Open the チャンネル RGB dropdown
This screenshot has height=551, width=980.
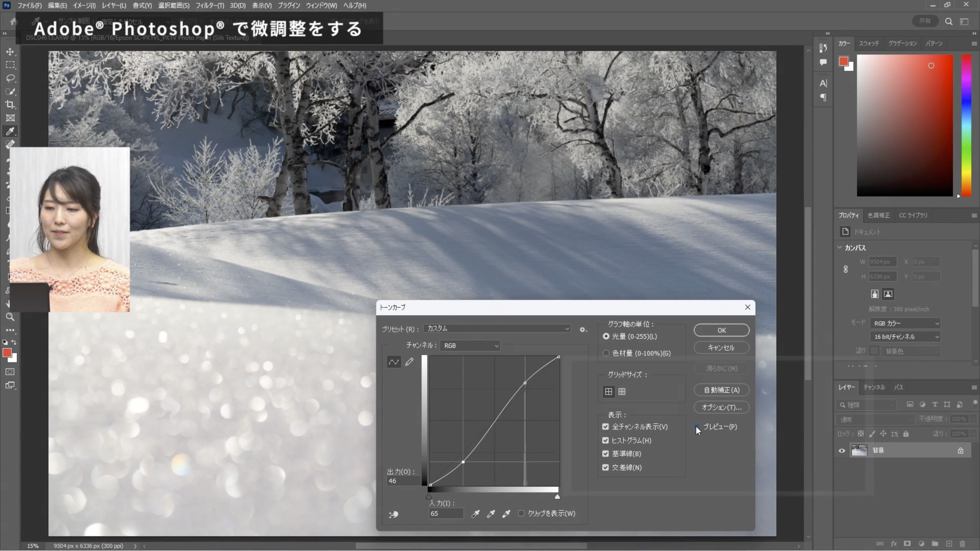(470, 346)
